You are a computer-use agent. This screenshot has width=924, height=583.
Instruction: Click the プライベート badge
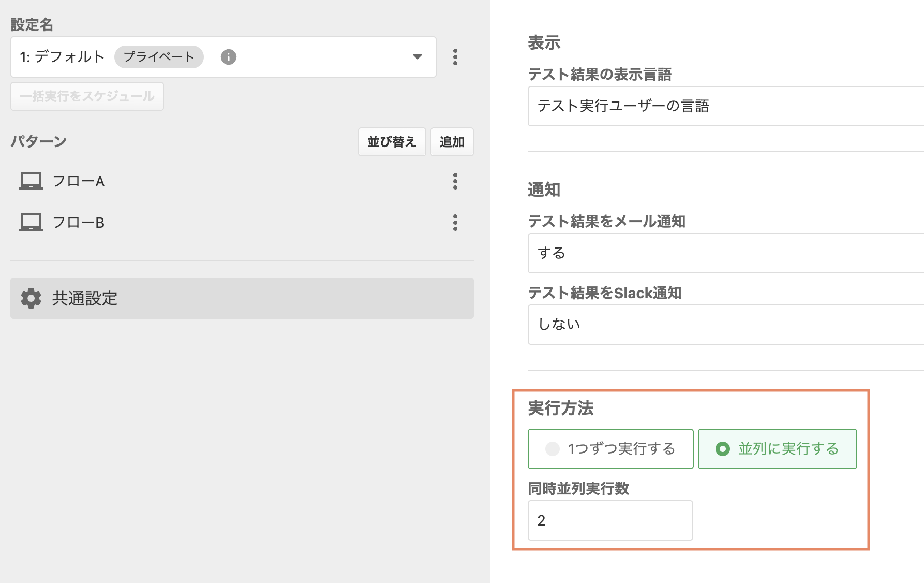159,57
